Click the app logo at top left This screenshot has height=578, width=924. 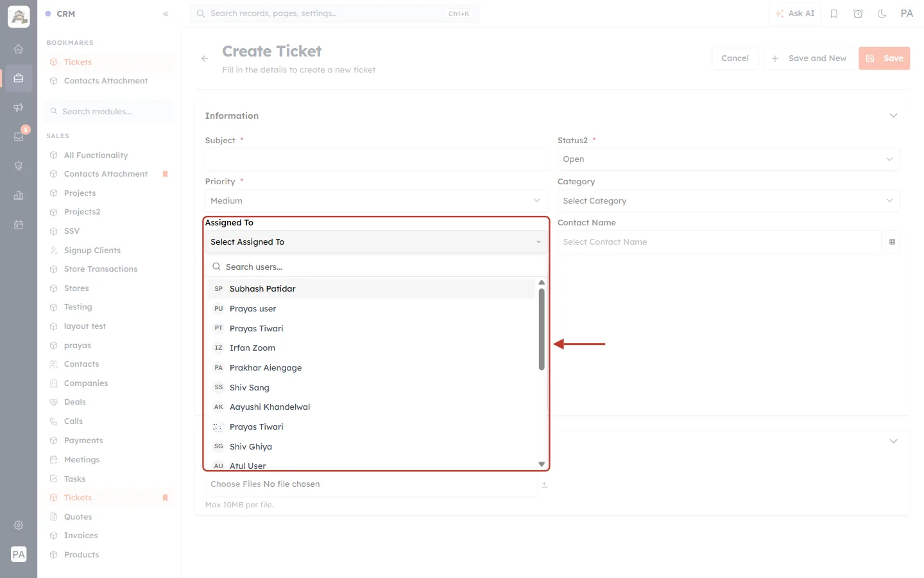[19, 17]
